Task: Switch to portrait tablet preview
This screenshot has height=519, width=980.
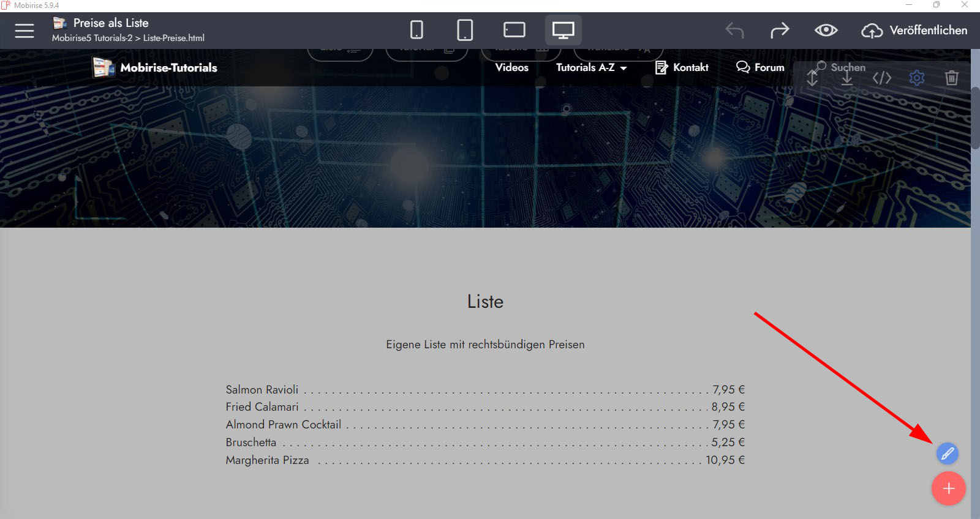Action: pyautogui.click(x=465, y=30)
